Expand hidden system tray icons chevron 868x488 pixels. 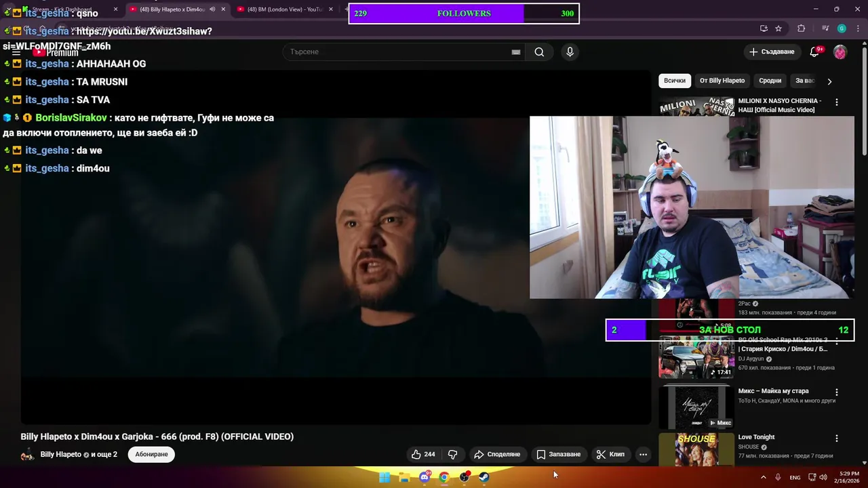click(763, 477)
